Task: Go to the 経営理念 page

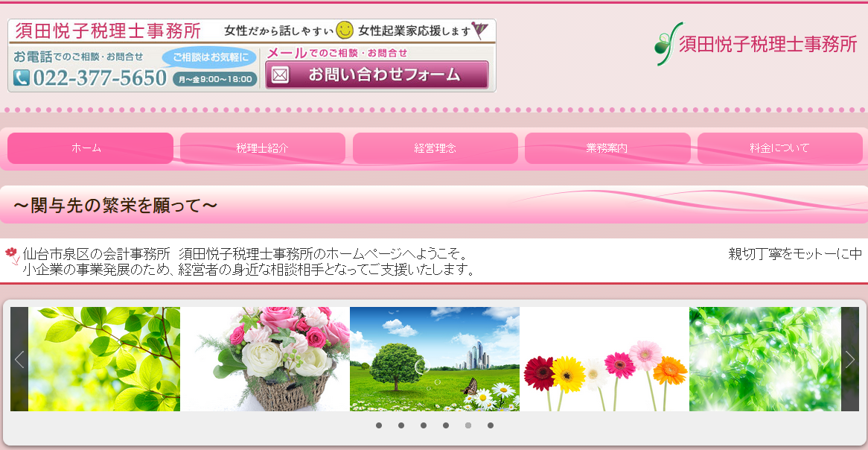Action: pyautogui.click(x=435, y=148)
